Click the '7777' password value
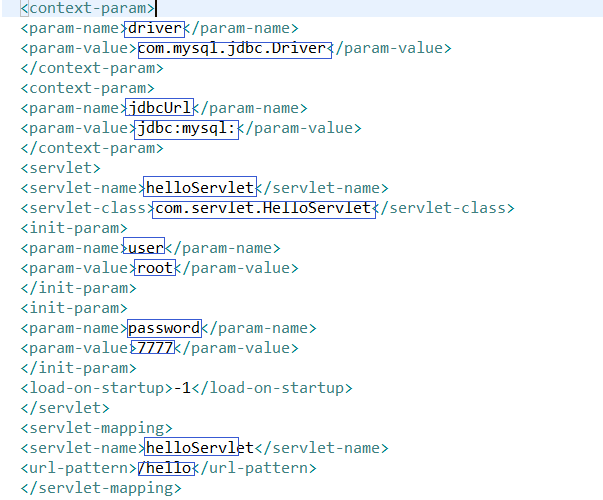Screen dimensions: 603x500 (153, 348)
